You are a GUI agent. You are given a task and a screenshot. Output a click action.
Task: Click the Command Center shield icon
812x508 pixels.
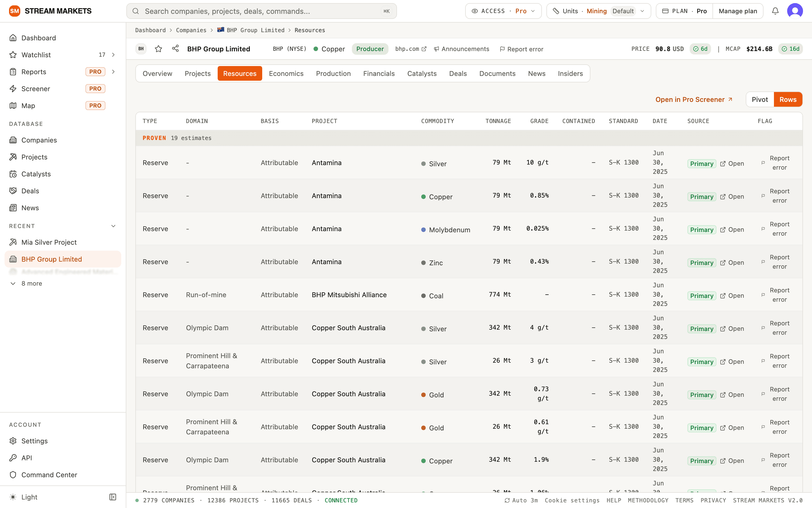coord(13,475)
